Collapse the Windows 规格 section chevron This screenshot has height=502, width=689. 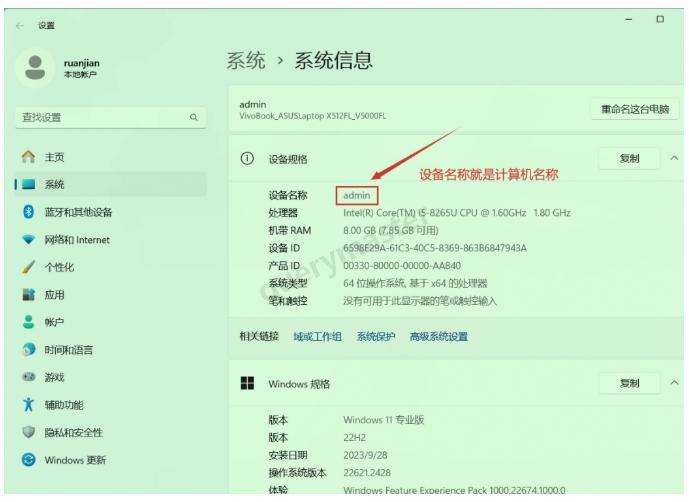coord(674,383)
